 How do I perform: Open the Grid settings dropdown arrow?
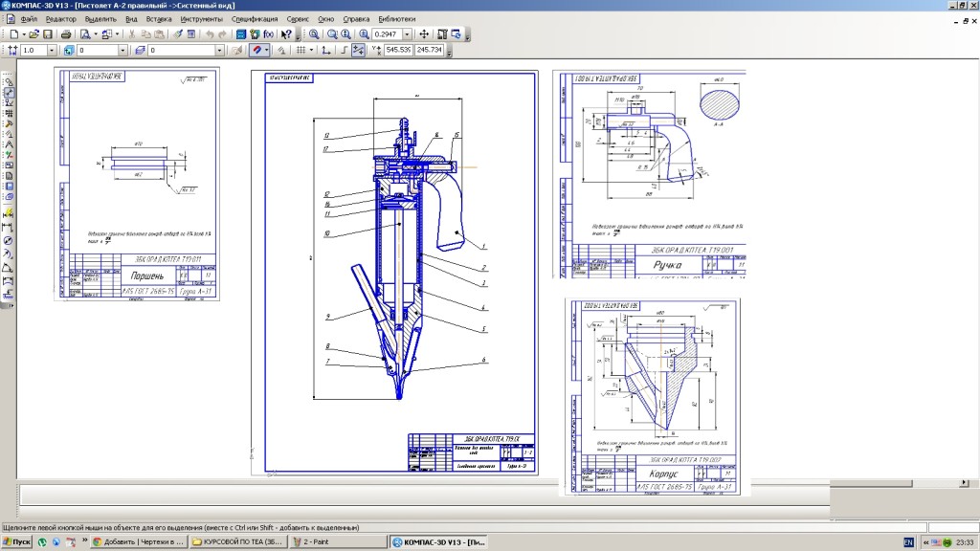311,50
